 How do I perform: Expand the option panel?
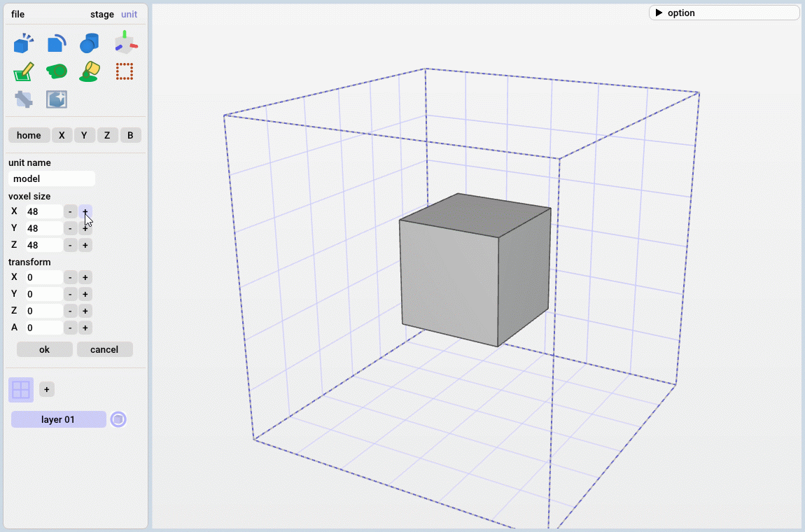pyautogui.click(x=724, y=13)
